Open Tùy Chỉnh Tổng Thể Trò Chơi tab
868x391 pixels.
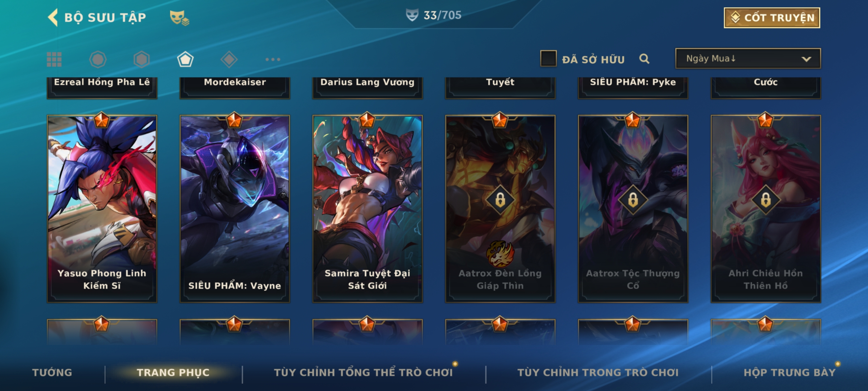(x=363, y=373)
